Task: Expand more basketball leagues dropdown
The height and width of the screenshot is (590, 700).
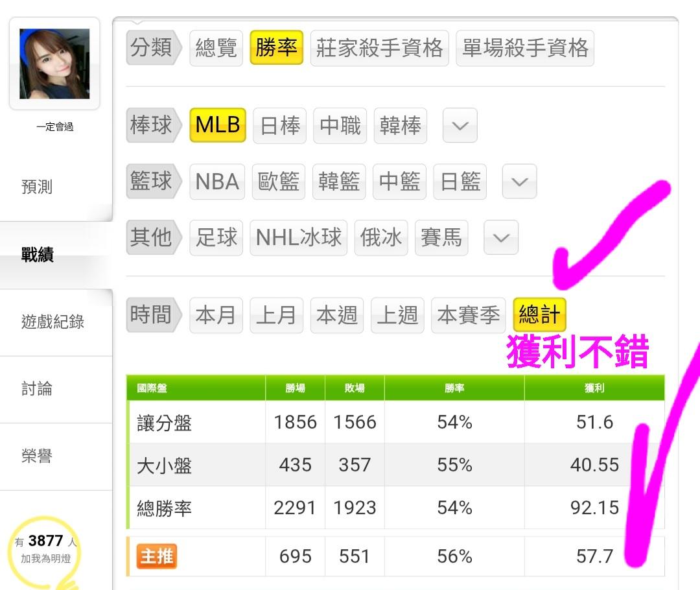Action: click(x=520, y=182)
